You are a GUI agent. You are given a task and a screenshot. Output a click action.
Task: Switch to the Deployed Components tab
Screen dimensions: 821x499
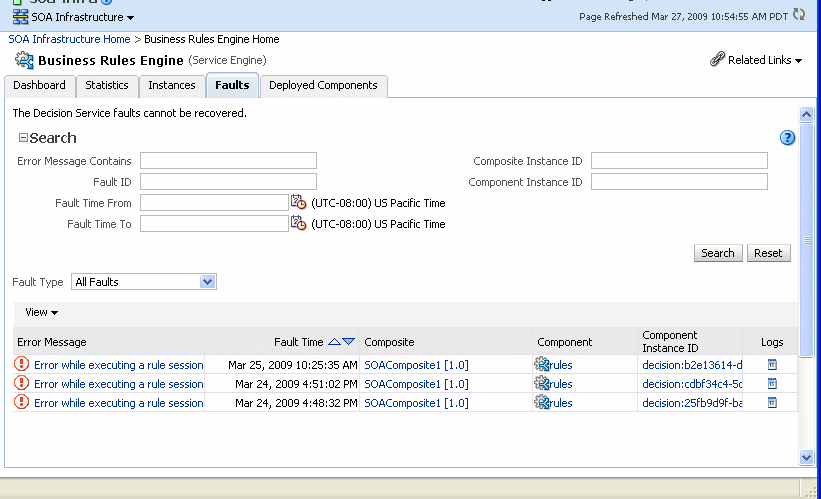tap(323, 86)
